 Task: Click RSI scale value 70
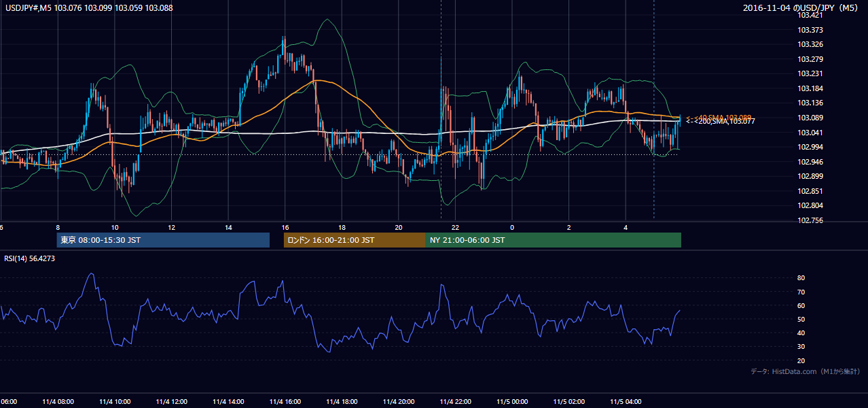click(801, 292)
